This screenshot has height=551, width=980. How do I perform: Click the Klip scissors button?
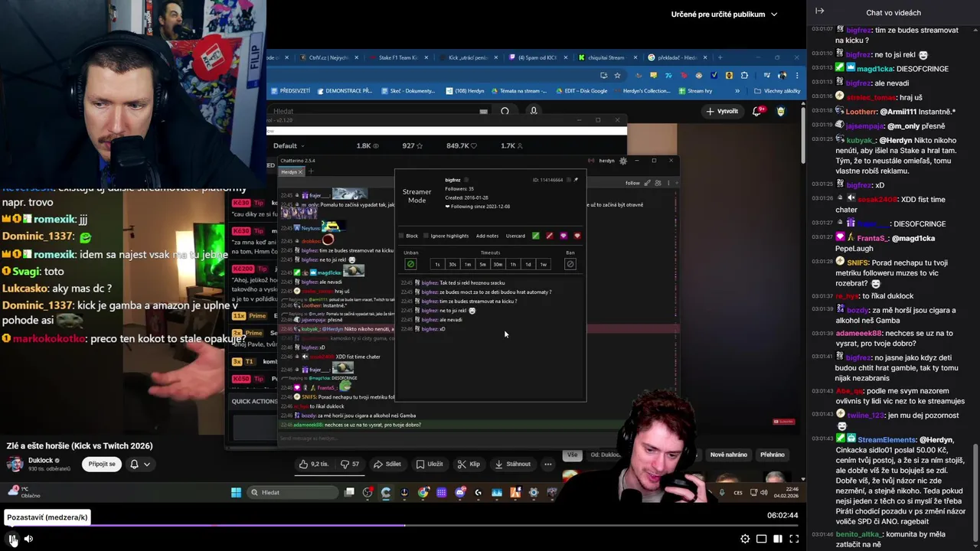point(469,464)
